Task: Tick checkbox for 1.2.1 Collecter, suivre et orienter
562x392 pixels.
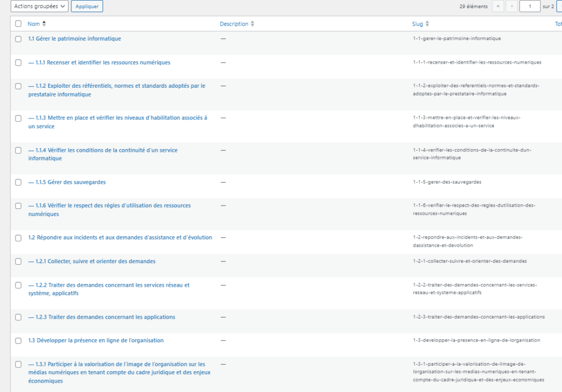Action: point(18,262)
